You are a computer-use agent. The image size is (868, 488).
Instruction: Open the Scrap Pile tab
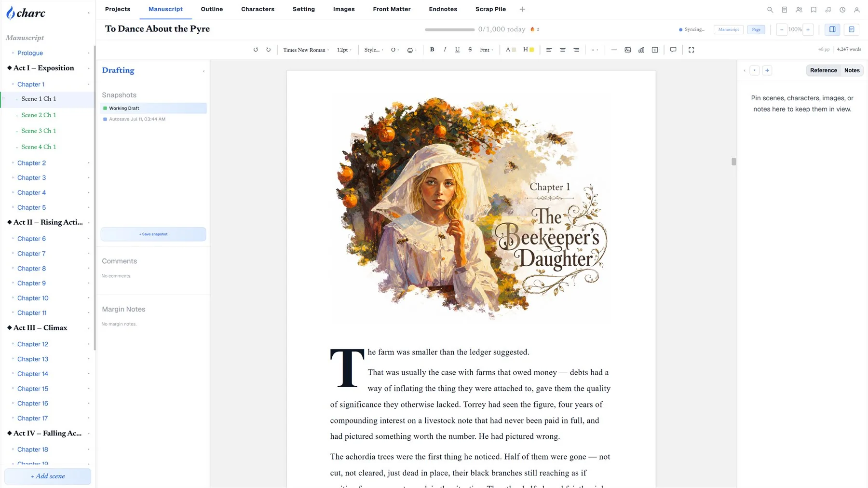click(490, 9)
